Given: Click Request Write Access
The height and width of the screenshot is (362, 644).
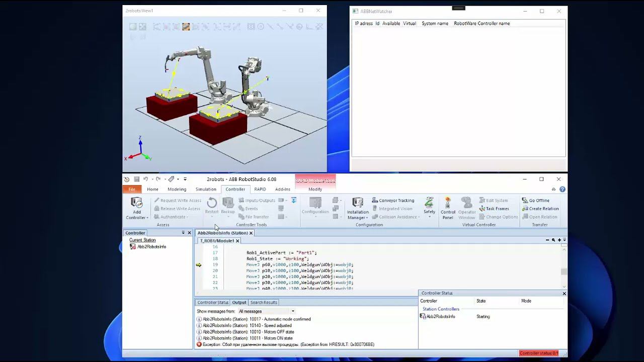Looking at the screenshot, I should click(x=178, y=200).
